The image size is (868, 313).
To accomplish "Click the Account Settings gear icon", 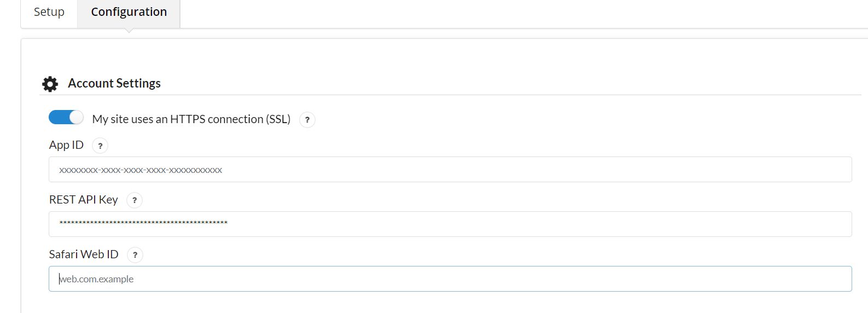I will point(50,84).
